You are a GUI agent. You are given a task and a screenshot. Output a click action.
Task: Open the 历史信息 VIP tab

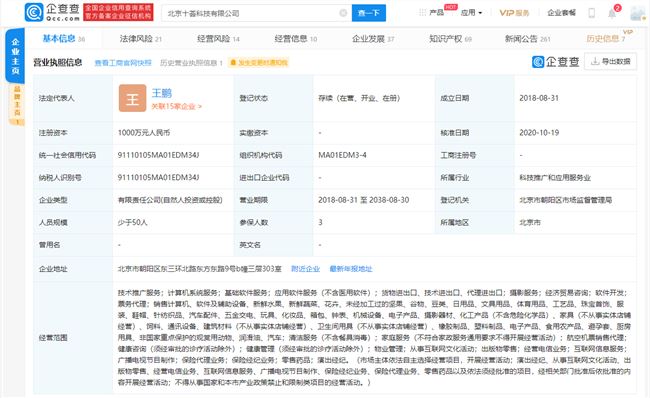[x=606, y=39]
